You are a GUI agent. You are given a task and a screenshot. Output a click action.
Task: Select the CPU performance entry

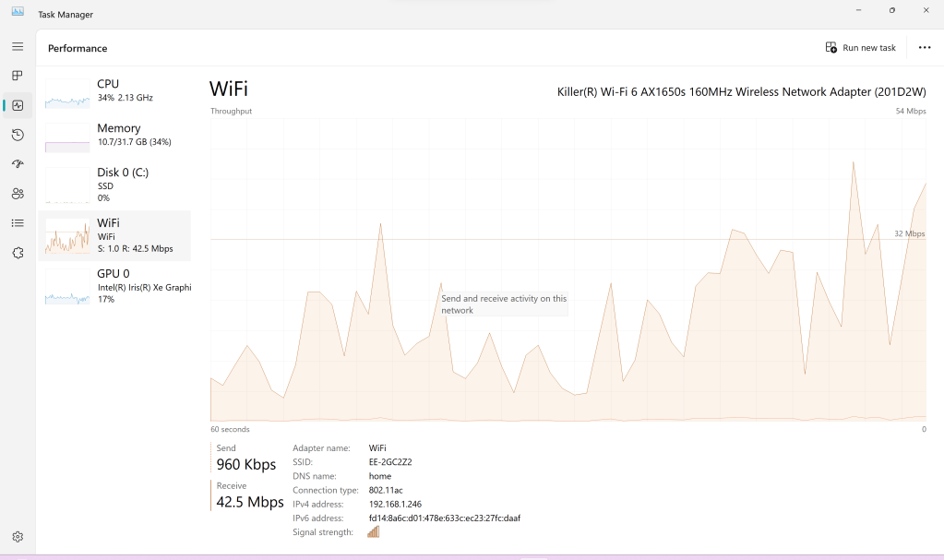pyautogui.click(x=114, y=91)
